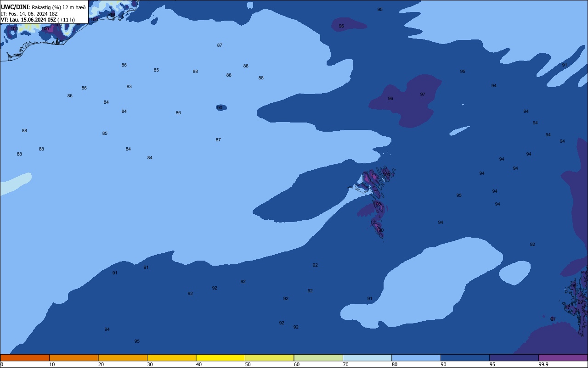Pick the 20–30 amber legend swatch
The width and height of the screenshot is (588, 368).
(123, 357)
